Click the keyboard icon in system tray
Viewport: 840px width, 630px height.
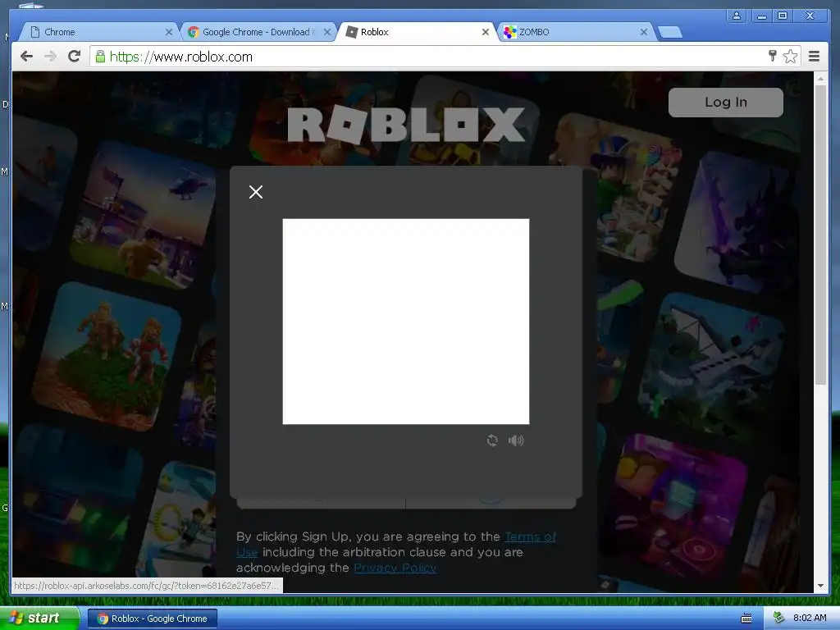[x=746, y=619]
